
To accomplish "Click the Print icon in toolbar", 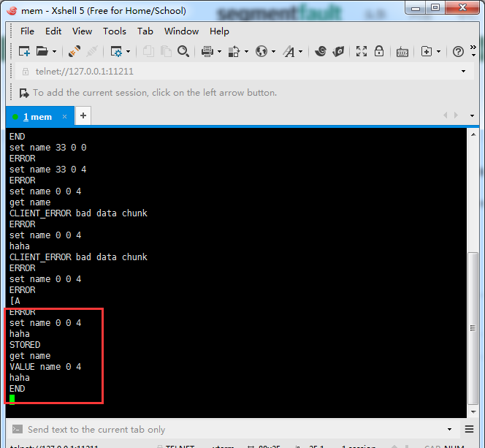I will point(207,51).
